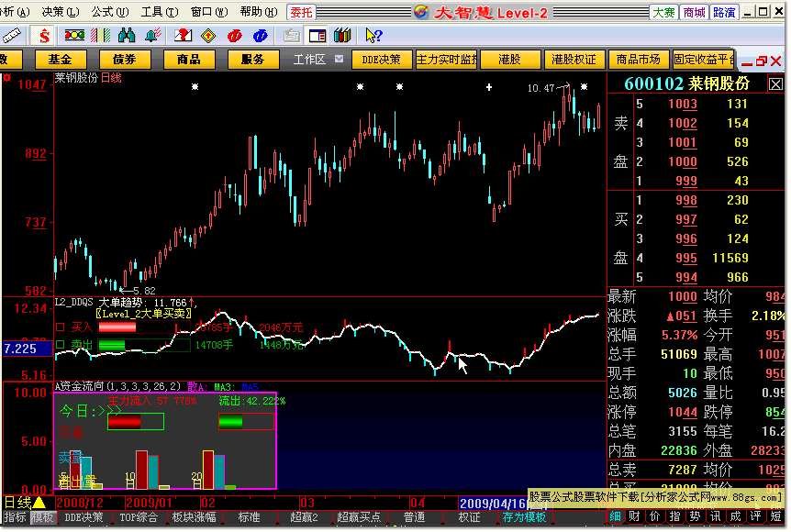
Task: Click the colored striped bars icon
Action: coord(100,35)
